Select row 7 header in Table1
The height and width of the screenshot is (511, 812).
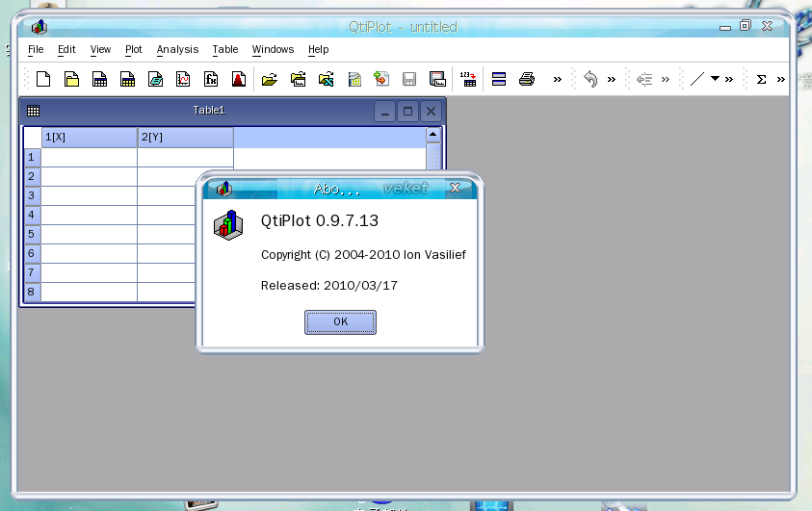click(32, 273)
